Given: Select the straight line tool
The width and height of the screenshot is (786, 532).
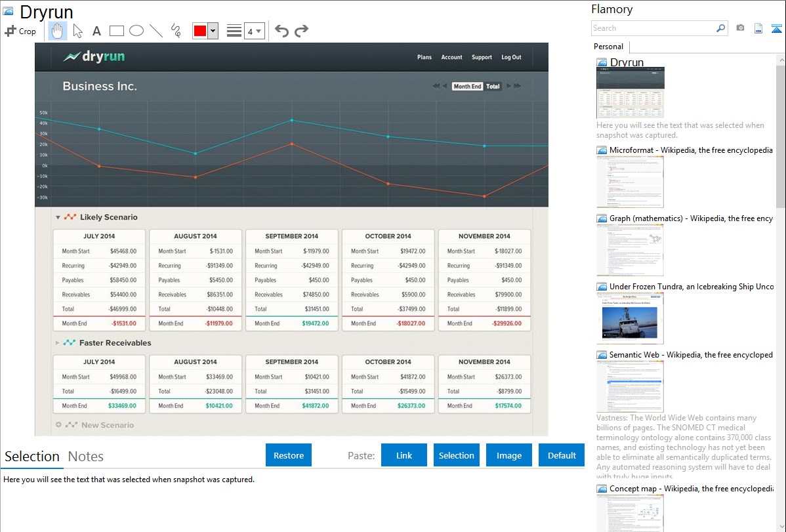Looking at the screenshot, I should point(156,31).
